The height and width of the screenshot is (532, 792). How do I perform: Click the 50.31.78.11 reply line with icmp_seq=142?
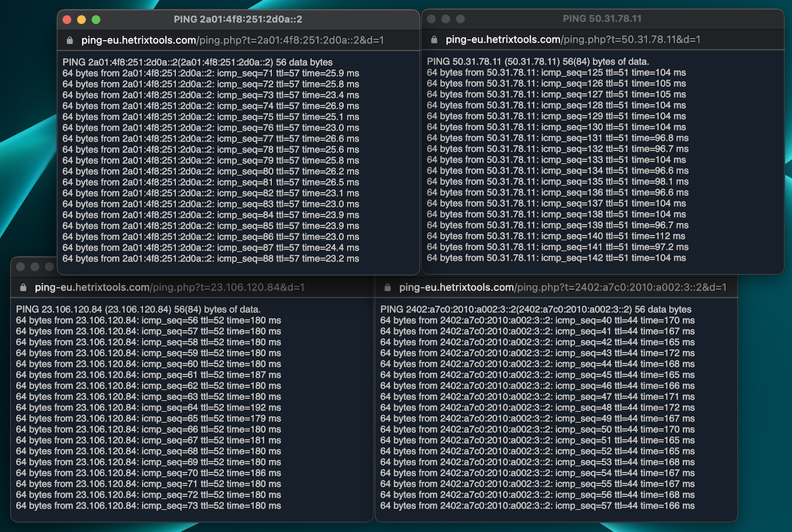tap(556, 258)
